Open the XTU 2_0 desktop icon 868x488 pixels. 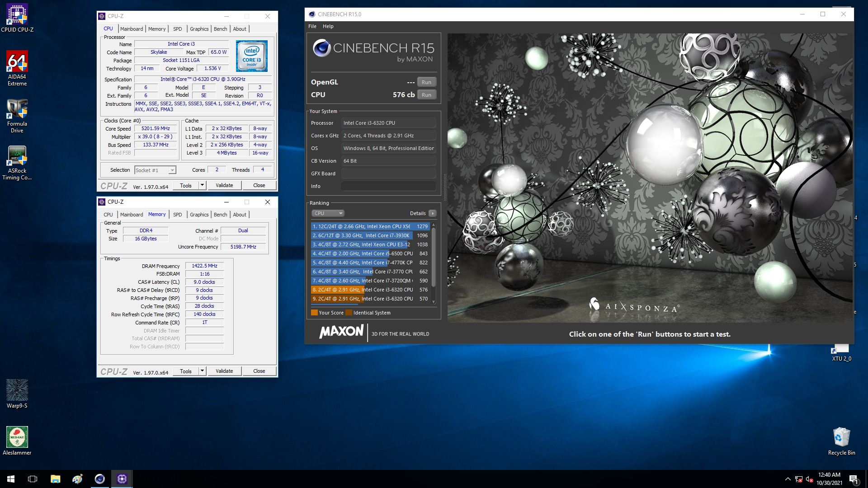841,352
